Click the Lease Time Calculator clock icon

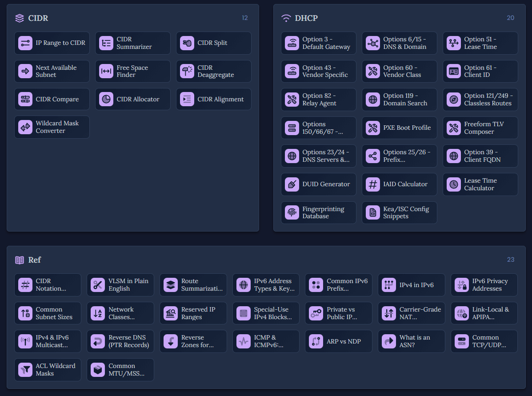(454, 184)
